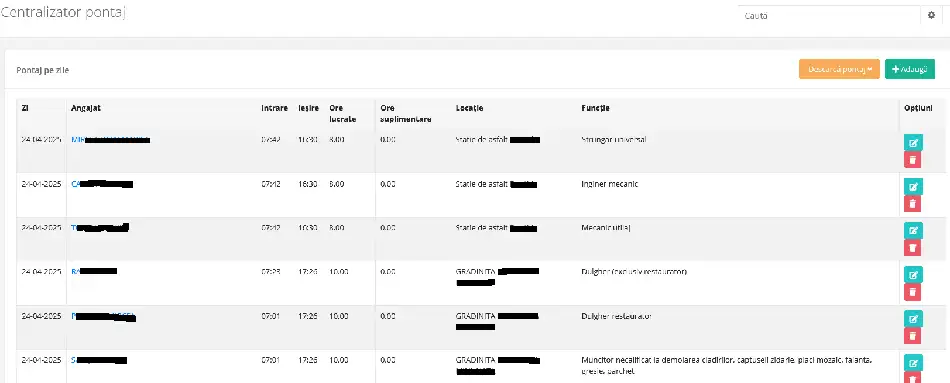Open the Descarcă pontaj dropdown
This screenshot has height=383, width=950.
pyautogui.click(x=839, y=69)
